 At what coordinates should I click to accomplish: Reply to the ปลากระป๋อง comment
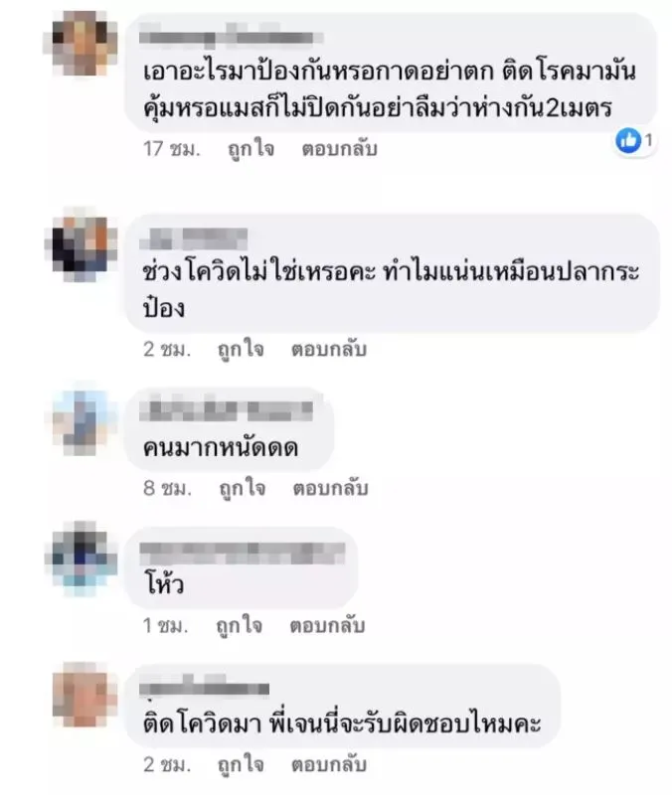pyautogui.click(x=329, y=350)
